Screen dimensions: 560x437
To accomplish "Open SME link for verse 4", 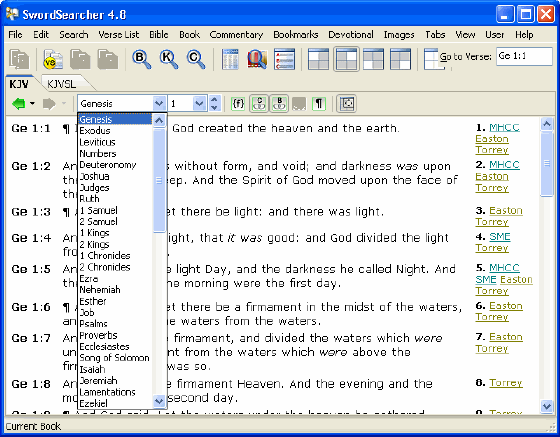I will [x=500, y=237].
